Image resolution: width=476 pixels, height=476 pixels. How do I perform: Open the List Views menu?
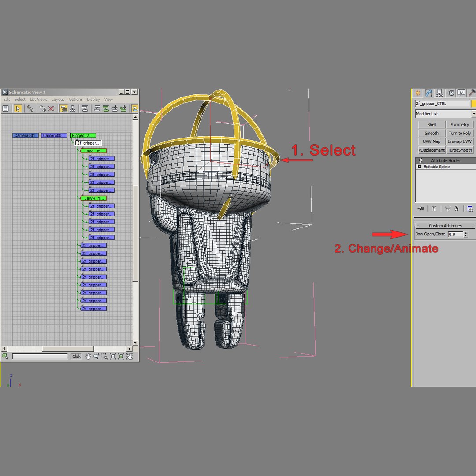click(x=38, y=99)
